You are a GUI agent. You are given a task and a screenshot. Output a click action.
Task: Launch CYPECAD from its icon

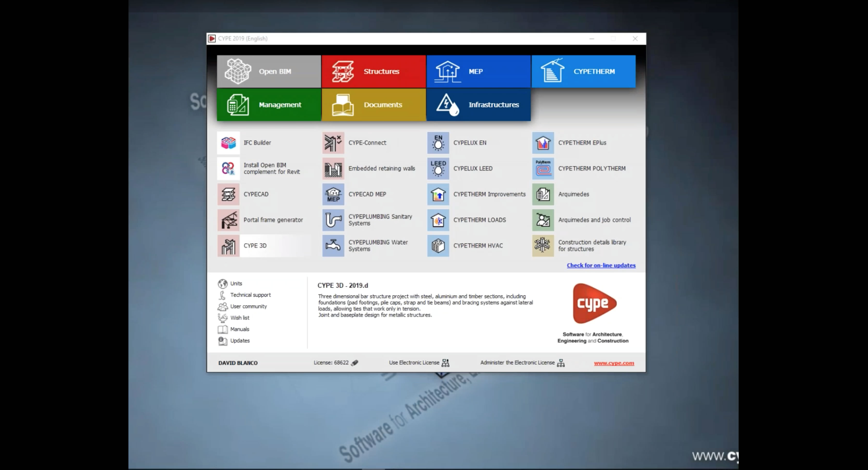click(x=228, y=194)
